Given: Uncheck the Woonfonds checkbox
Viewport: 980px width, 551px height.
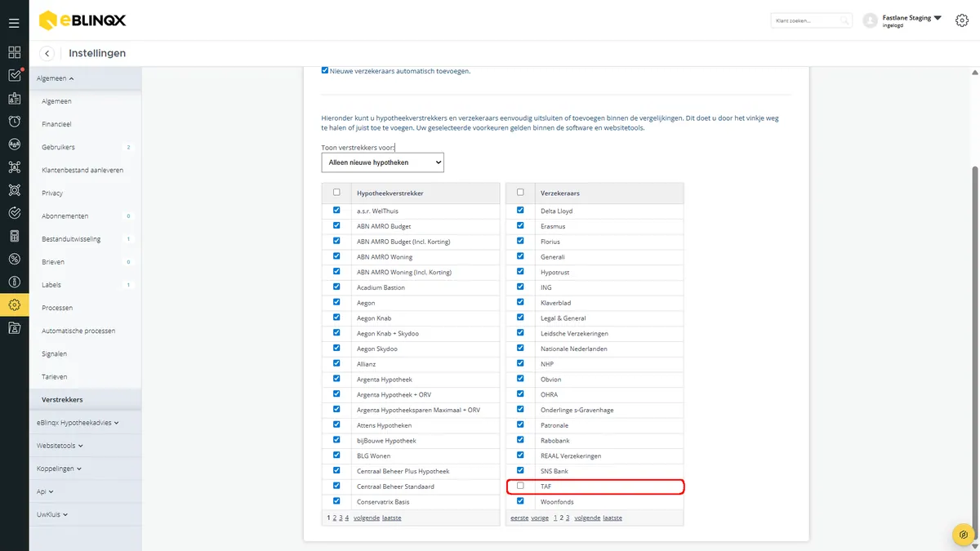Looking at the screenshot, I should (x=520, y=501).
